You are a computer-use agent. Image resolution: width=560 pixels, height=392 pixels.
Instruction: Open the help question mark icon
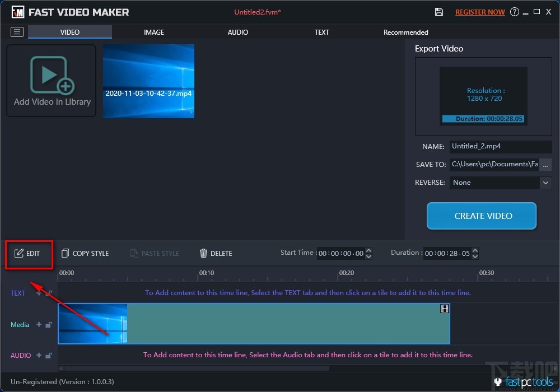pyautogui.click(x=514, y=12)
